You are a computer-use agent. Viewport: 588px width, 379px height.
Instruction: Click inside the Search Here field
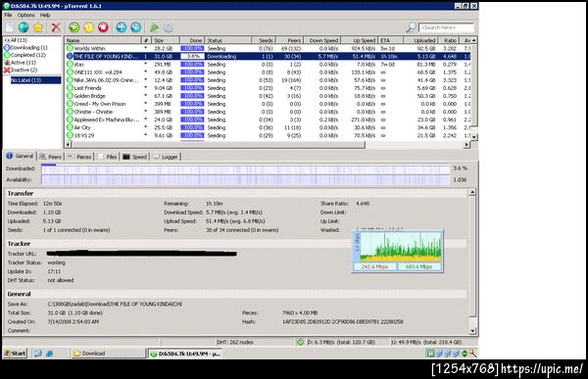(446, 27)
